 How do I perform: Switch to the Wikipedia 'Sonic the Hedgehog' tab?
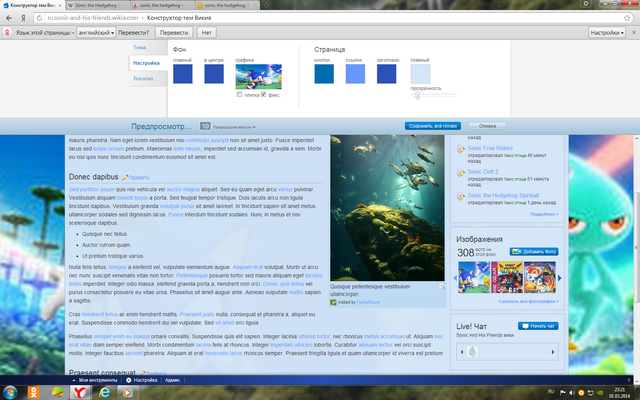coord(97,5)
